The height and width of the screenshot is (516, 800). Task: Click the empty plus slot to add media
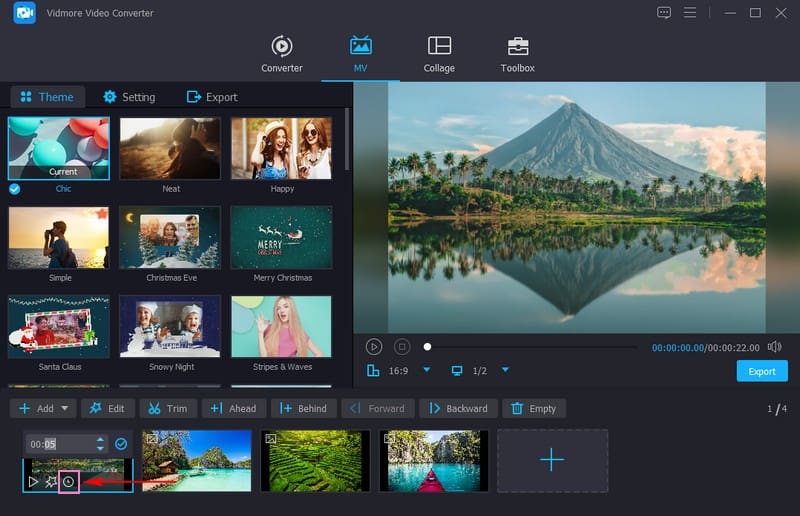coord(552,460)
